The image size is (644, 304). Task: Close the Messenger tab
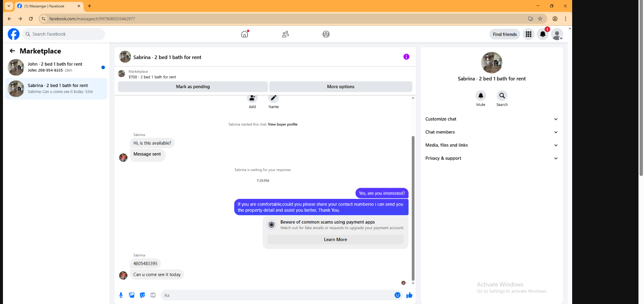point(79,6)
